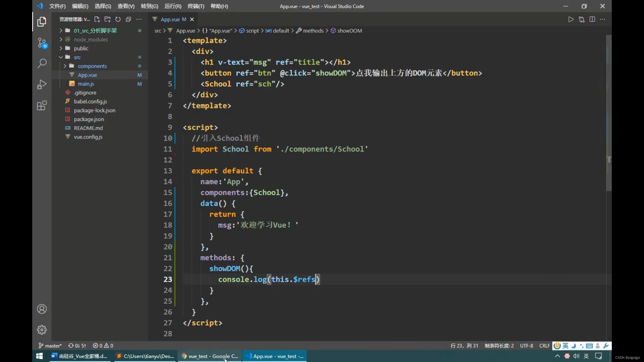Click the New Folder icon in explorer header
The image size is (644, 362).
[x=107, y=19]
